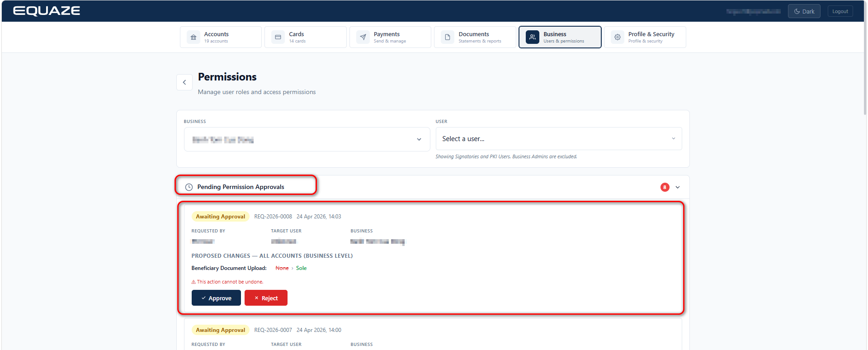868x350 pixels.
Task: Click the Proposed Changes — All Accounts heading
Action: [x=272, y=256]
